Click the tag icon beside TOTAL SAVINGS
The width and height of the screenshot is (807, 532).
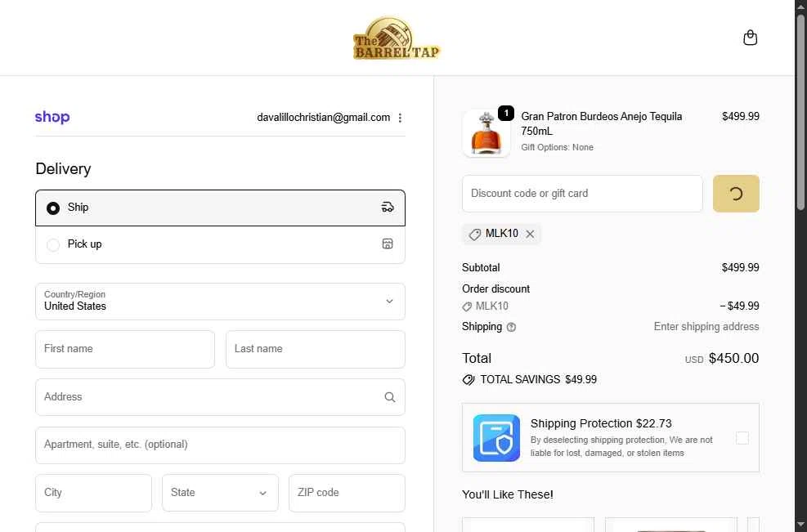coord(469,380)
